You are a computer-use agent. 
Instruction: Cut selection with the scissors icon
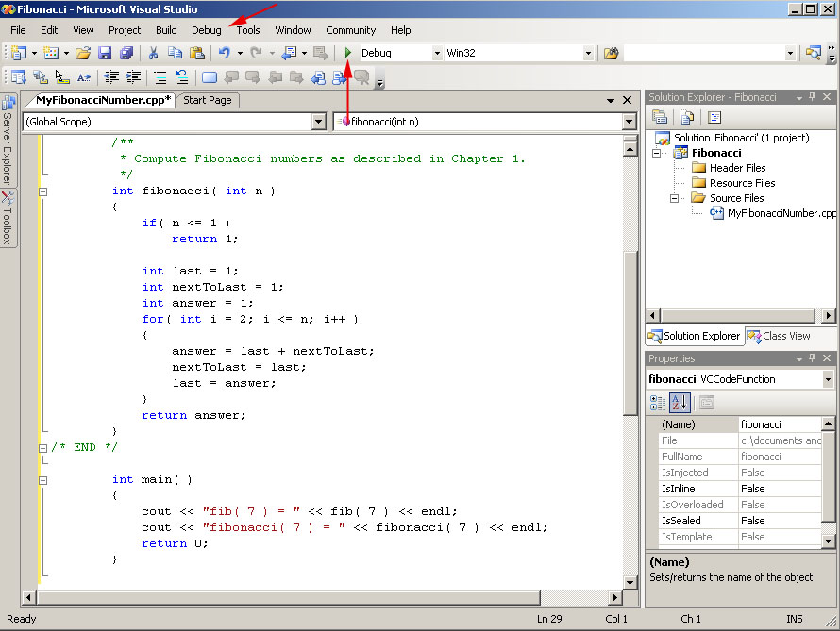pyautogui.click(x=153, y=53)
